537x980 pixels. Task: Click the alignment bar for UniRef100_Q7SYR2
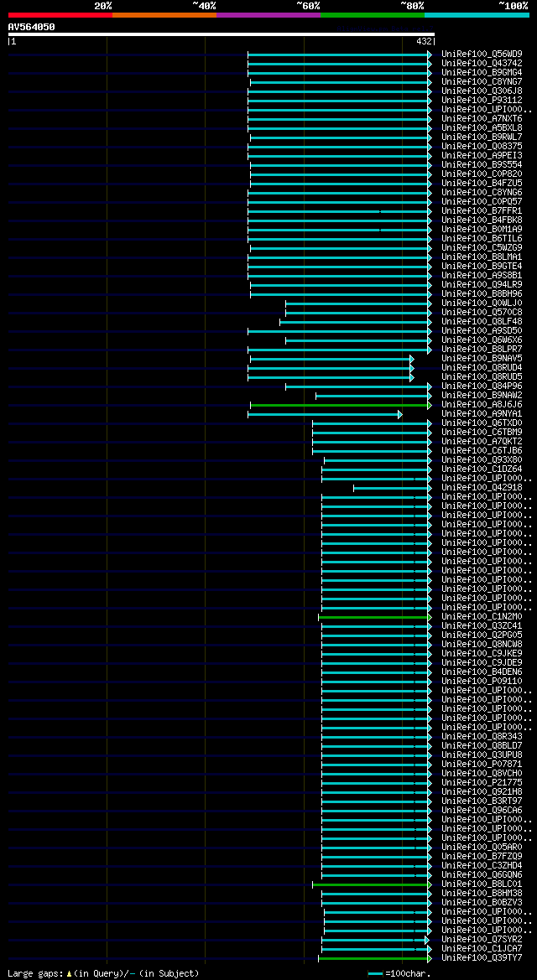[x=376, y=940]
